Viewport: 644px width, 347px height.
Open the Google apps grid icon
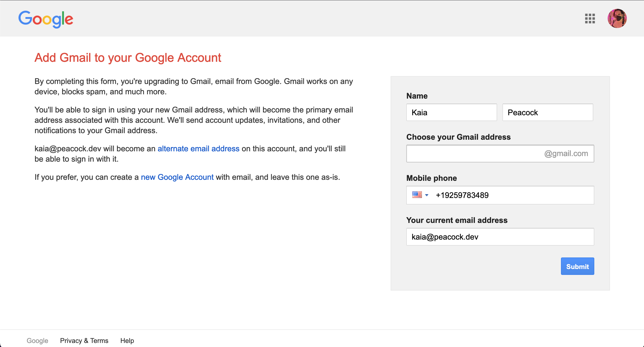[590, 18]
